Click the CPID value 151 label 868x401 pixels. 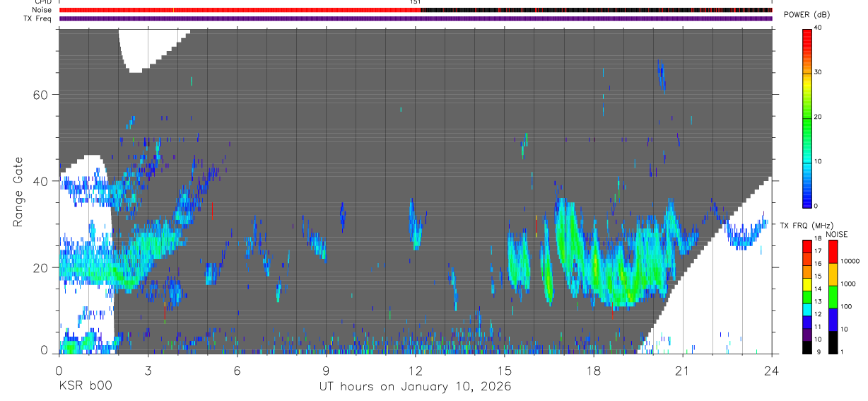click(415, 2)
